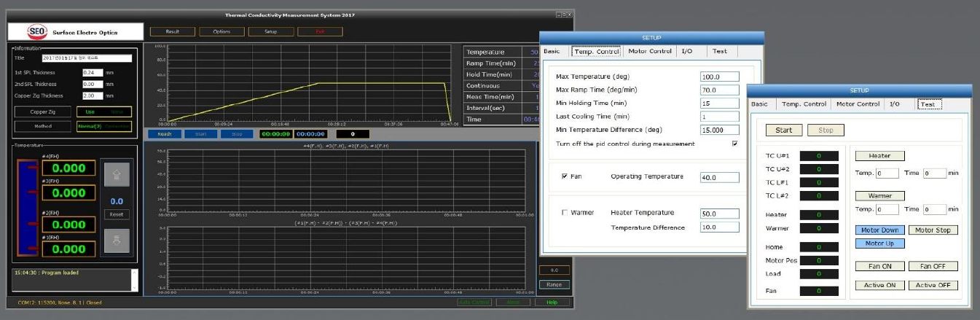
Task: Click the green Help button
Action: [x=553, y=302]
